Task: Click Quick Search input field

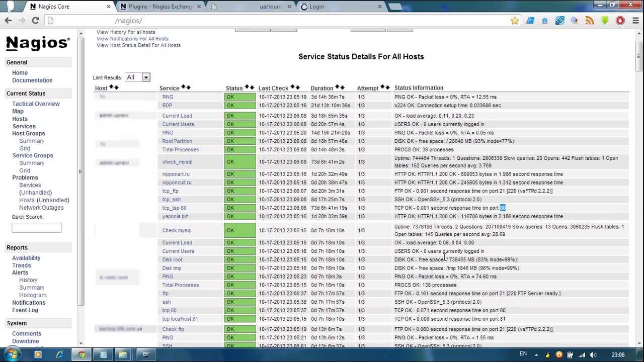Action: click(x=37, y=228)
